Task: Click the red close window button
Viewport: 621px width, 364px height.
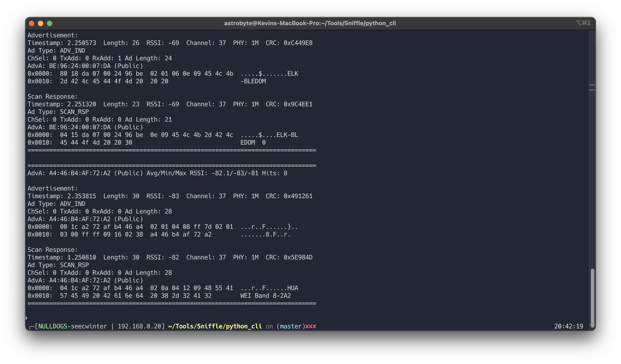Action: 32,23
